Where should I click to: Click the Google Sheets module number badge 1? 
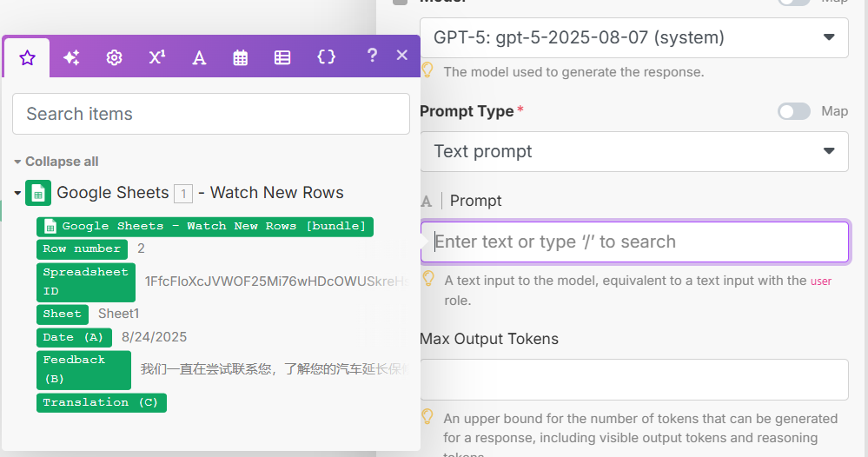pos(183,194)
